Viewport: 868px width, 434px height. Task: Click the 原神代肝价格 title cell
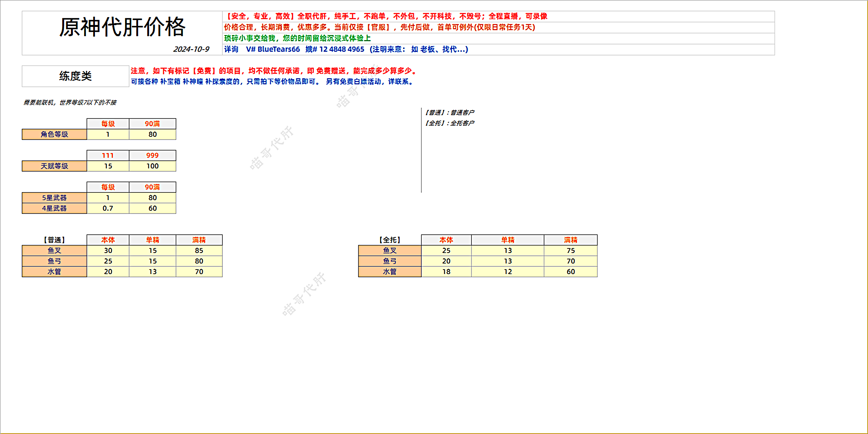point(122,27)
